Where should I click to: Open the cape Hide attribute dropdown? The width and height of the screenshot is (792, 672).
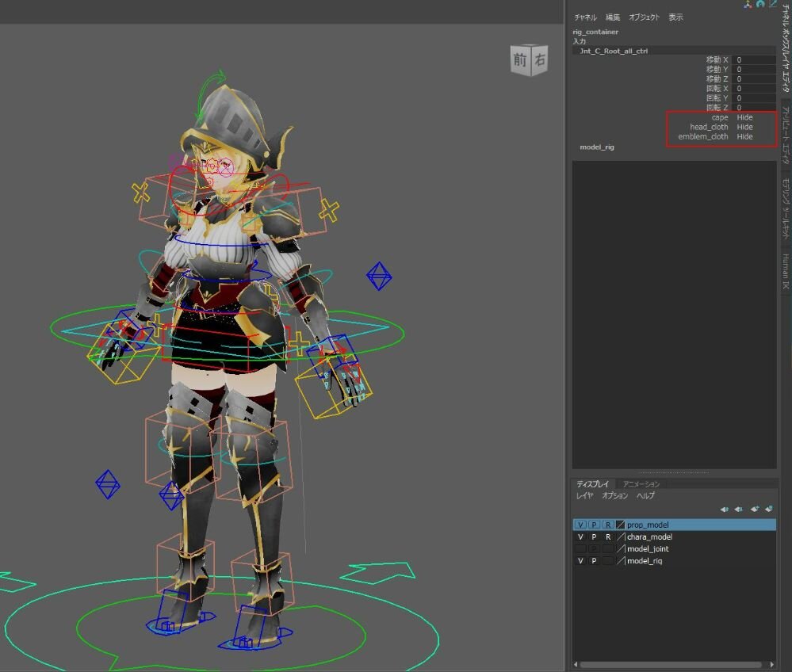[744, 117]
